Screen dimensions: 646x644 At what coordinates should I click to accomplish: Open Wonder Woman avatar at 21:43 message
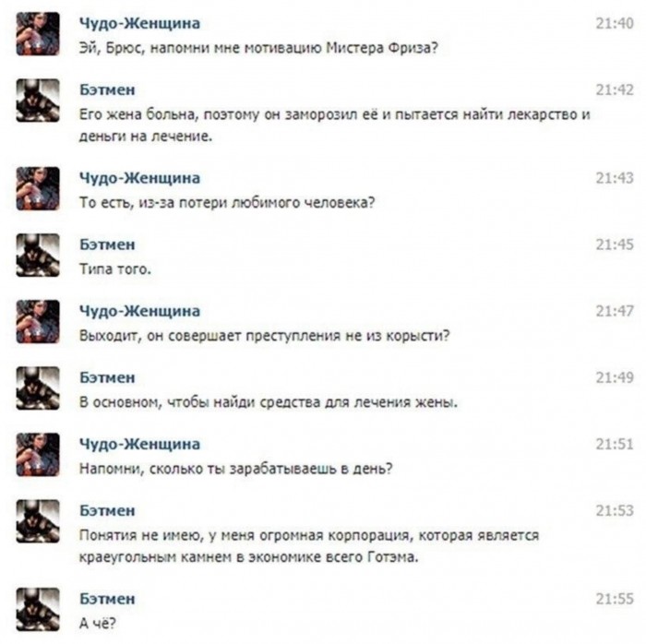38,188
